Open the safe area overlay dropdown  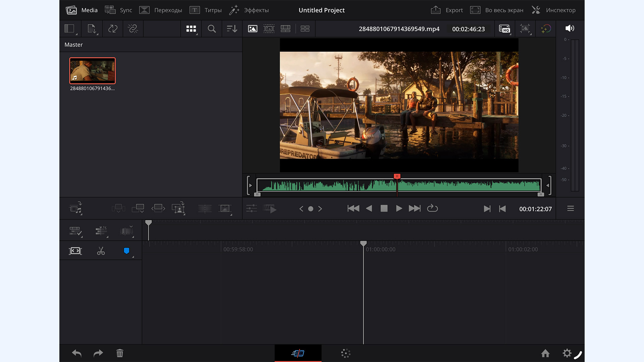pyautogui.click(x=525, y=29)
